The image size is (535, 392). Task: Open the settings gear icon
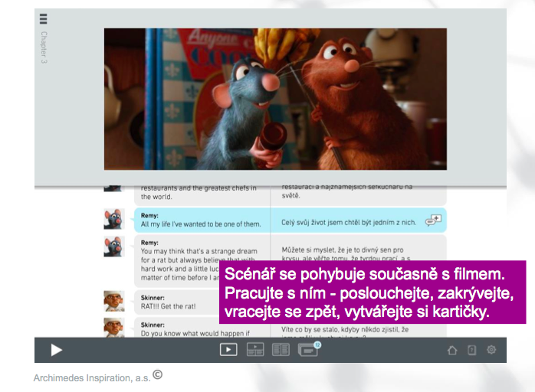[x=491, y=350]
